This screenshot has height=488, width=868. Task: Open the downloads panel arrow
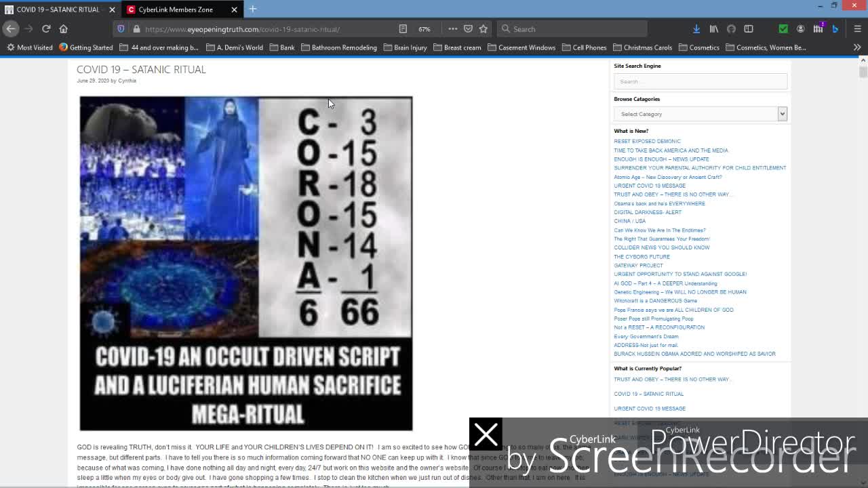click(696, 28)
